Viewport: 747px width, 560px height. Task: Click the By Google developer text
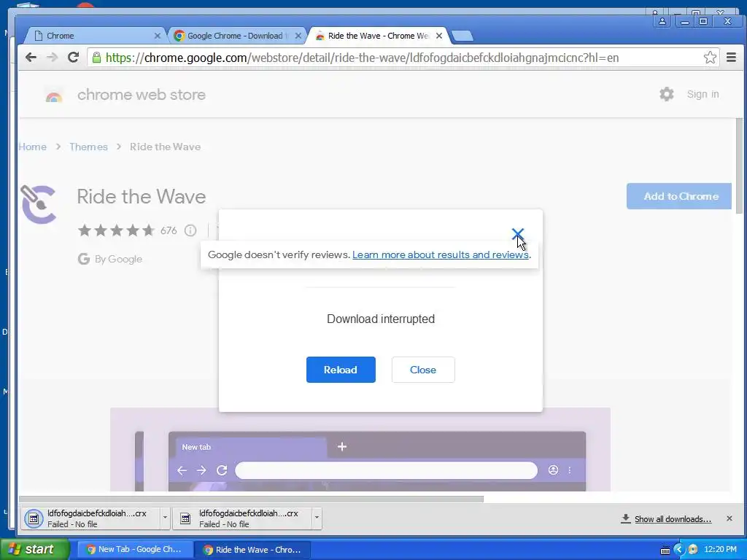119,259
